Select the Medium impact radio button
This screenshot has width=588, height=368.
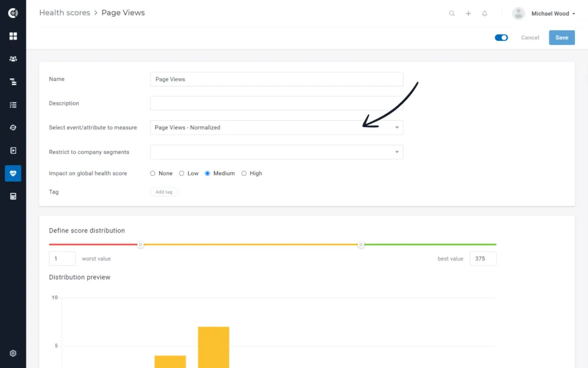tap(207, 174)
